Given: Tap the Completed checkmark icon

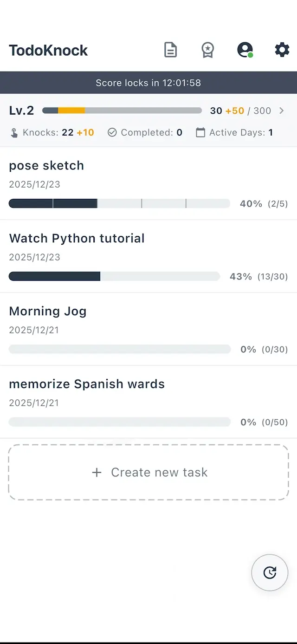Looking at the screenshot, I should (x=112, y=133).
